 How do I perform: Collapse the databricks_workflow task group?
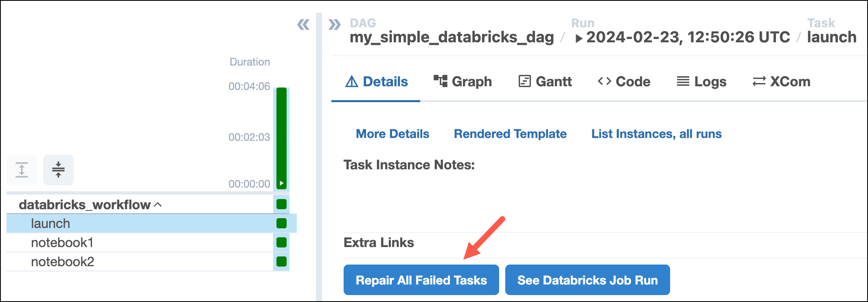[x=158, y=205]
